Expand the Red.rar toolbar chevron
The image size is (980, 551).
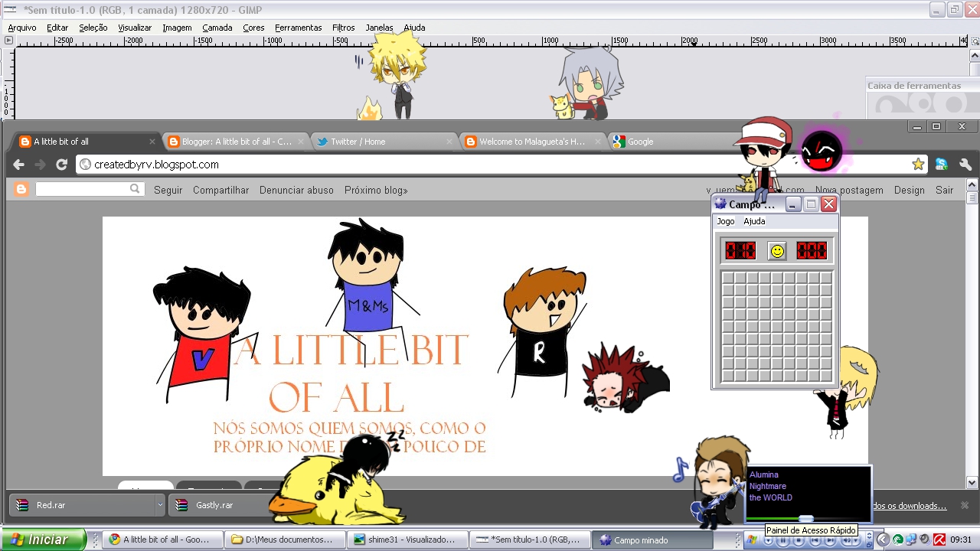[x=158, y=504]
